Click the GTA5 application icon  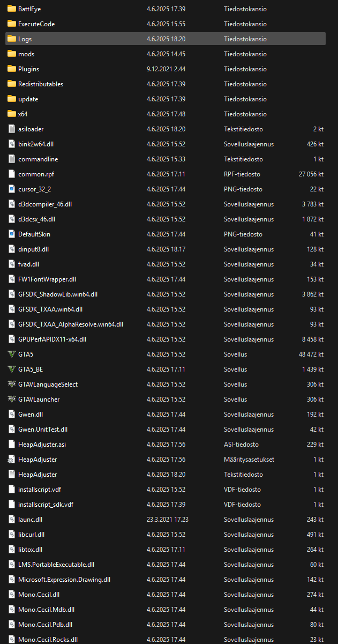(12, 354)
